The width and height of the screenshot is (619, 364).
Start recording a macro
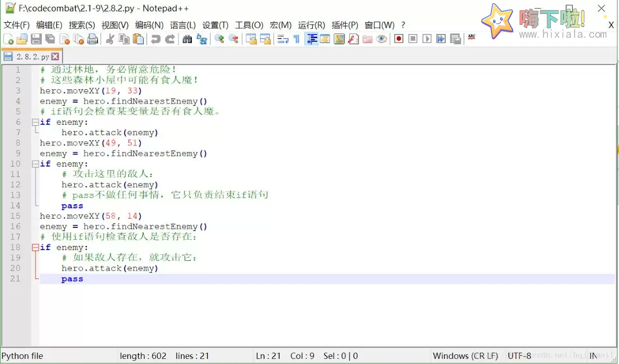point(399,39)
